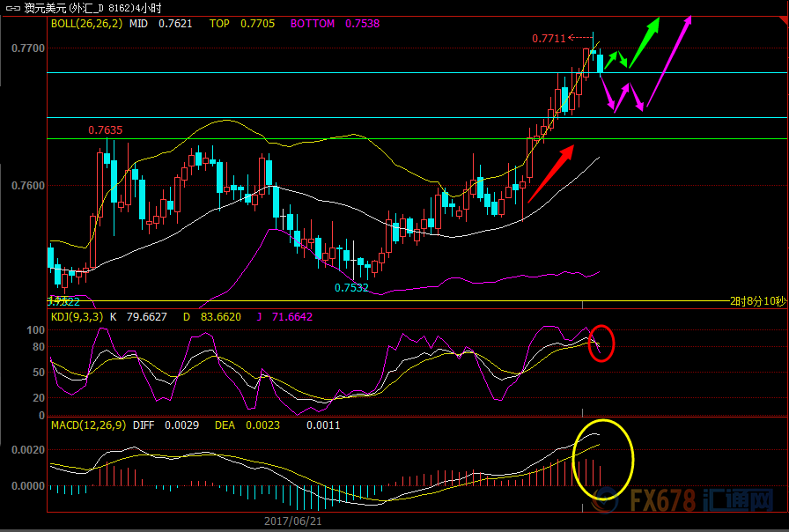Open the KDJ(9,3,3) indicator label
Screen dimensions: 789x532
pos(77,317)
